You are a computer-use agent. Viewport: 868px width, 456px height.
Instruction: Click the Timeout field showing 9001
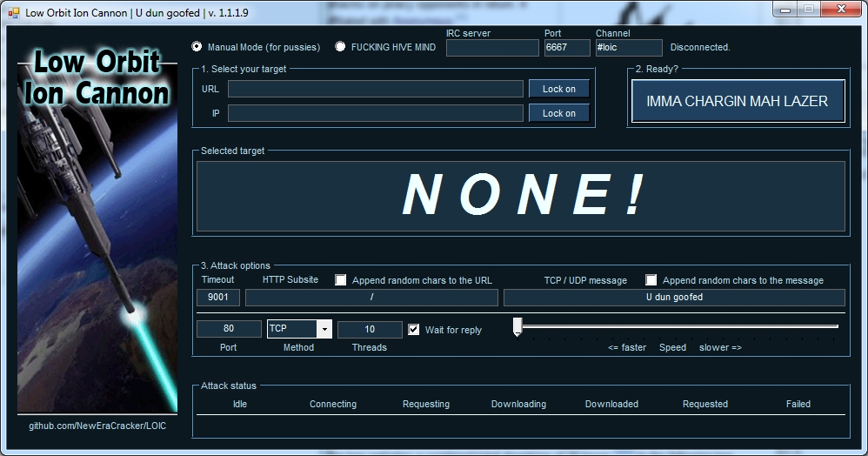(218, 297)
